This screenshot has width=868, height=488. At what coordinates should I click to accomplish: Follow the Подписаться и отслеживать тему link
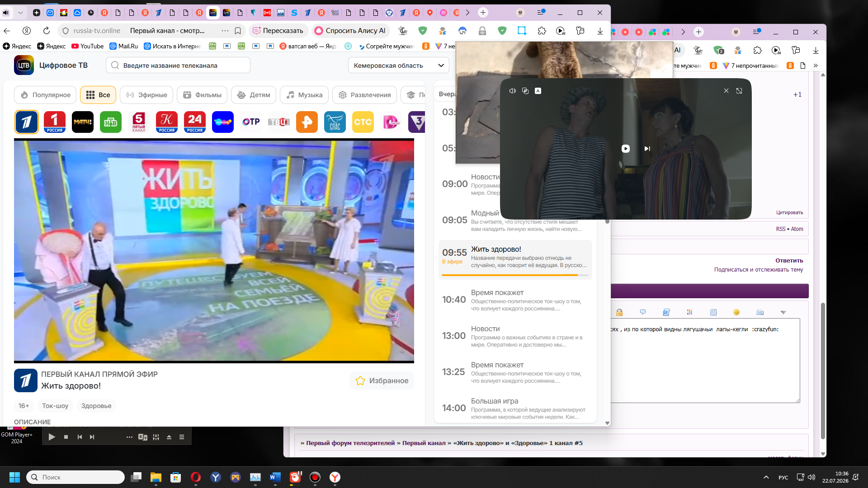pyautogui.click(x=759, y=270)
